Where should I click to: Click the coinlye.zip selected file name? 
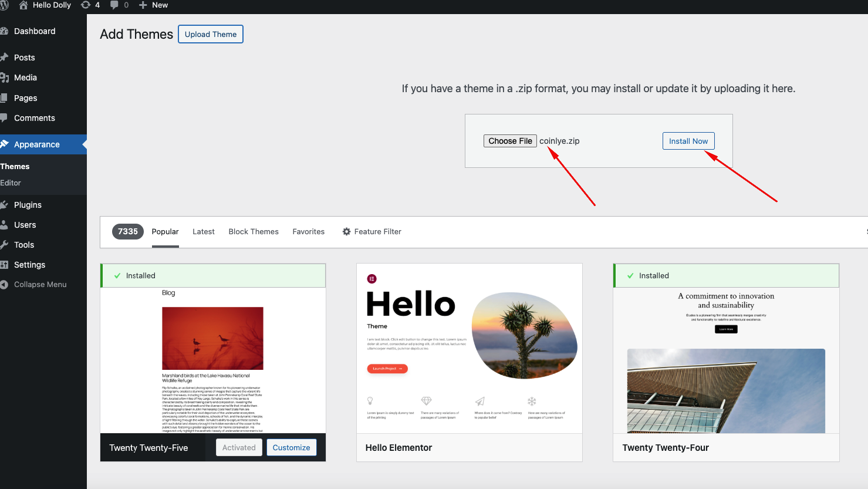coord(559,141)
